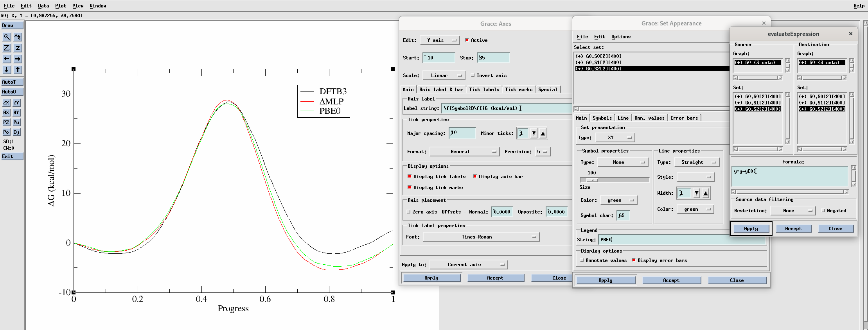Viewport: 868px width, 330px height.
Task: Enable the Annotate values checkbox
Action: click(x=582, y=260)
